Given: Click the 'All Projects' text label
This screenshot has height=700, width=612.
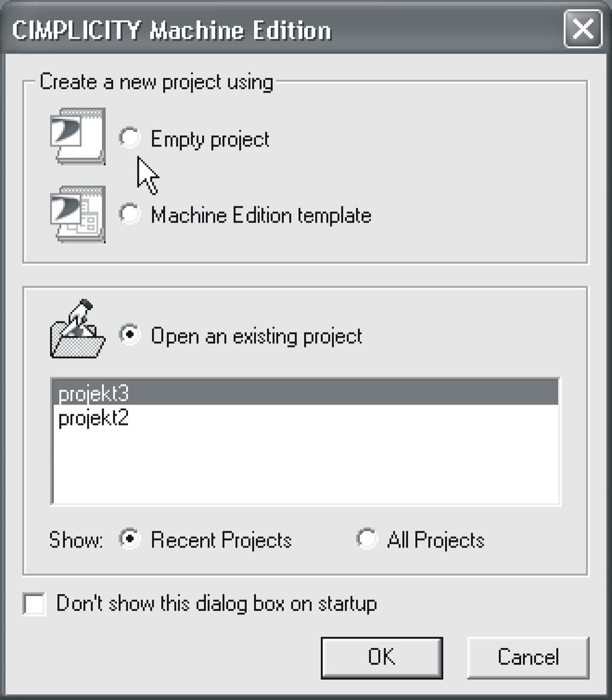Looking at the screenshot, I should [436, 540].
